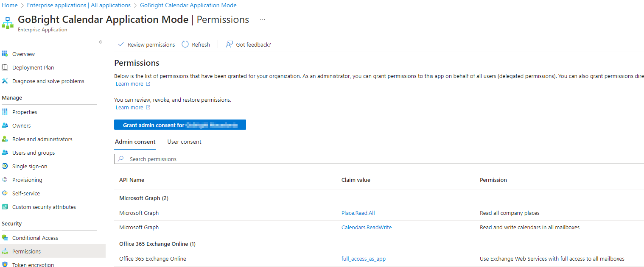Click the Overview icon in sidebar

pos(5,54)
